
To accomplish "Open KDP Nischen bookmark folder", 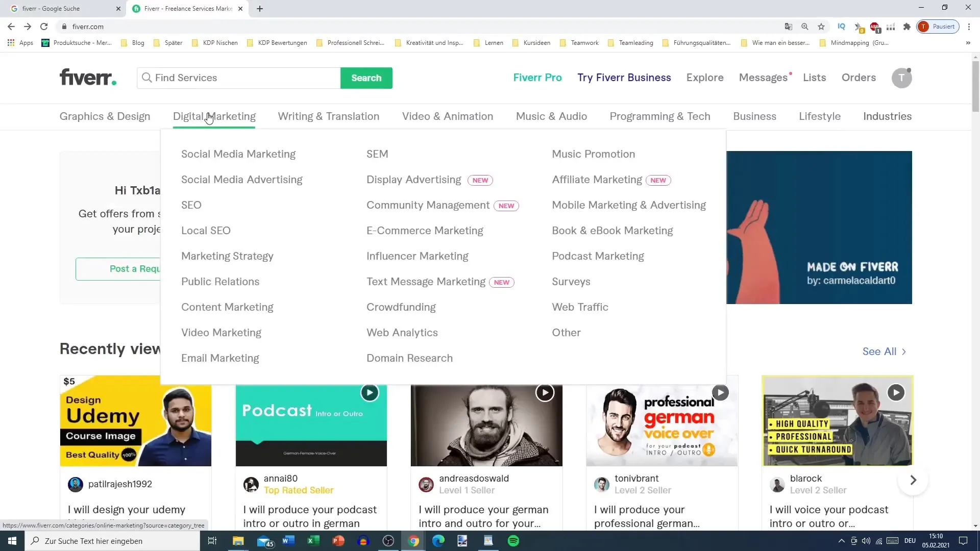I will tap(215, 43).
